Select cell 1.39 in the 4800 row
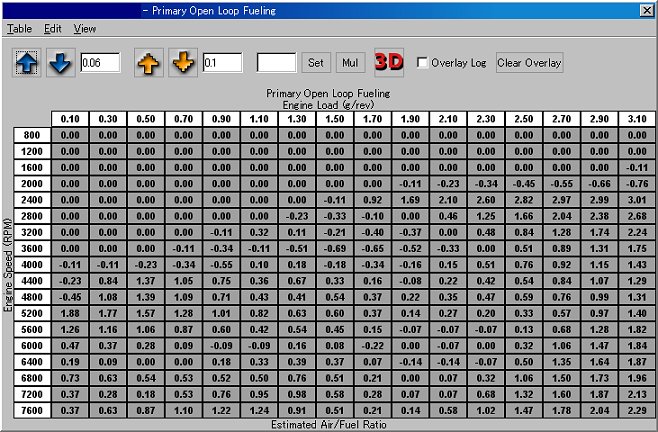 (146, 297)
